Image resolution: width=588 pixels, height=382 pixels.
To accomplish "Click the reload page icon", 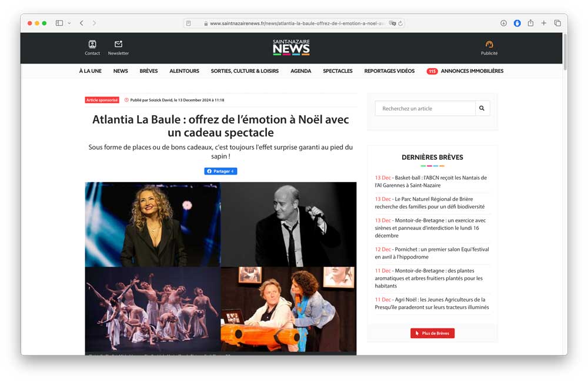I will click(x=400, y=24).
